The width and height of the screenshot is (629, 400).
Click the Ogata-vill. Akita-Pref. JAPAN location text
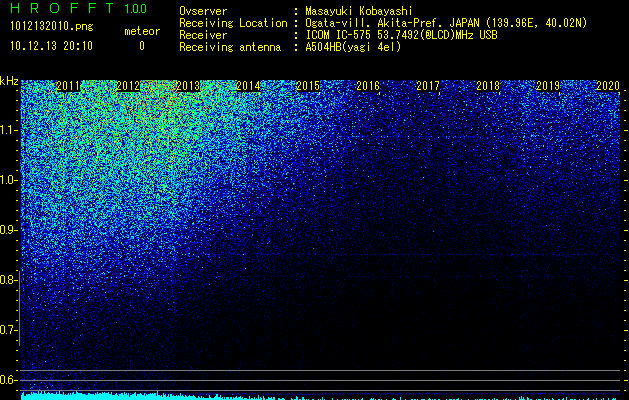tap(446, 23)
